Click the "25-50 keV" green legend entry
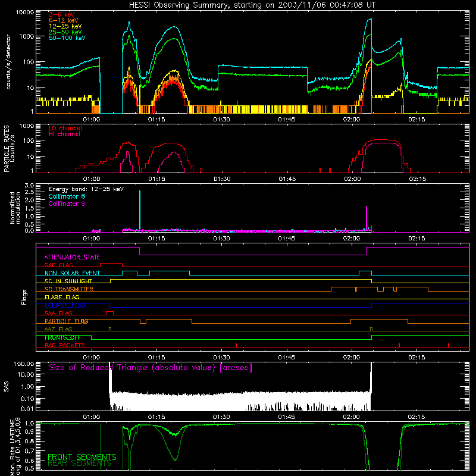The height and width of the screenshot is (476, 476). tap(65, 32)
